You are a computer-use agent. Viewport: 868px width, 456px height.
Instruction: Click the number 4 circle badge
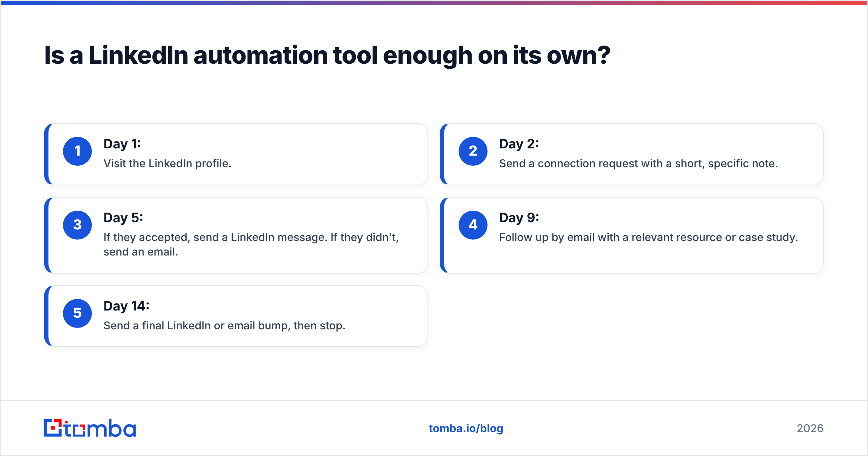pos(473,225)
